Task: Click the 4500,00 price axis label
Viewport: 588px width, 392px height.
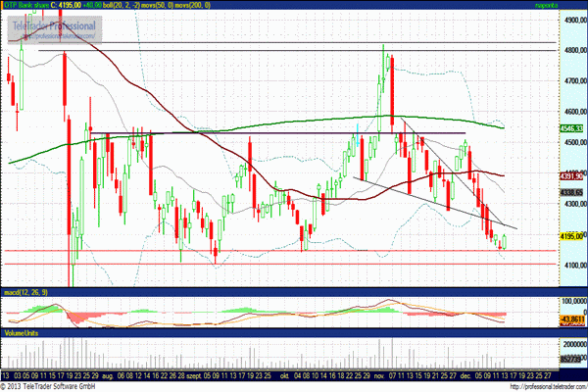Action: coord(575,142)
